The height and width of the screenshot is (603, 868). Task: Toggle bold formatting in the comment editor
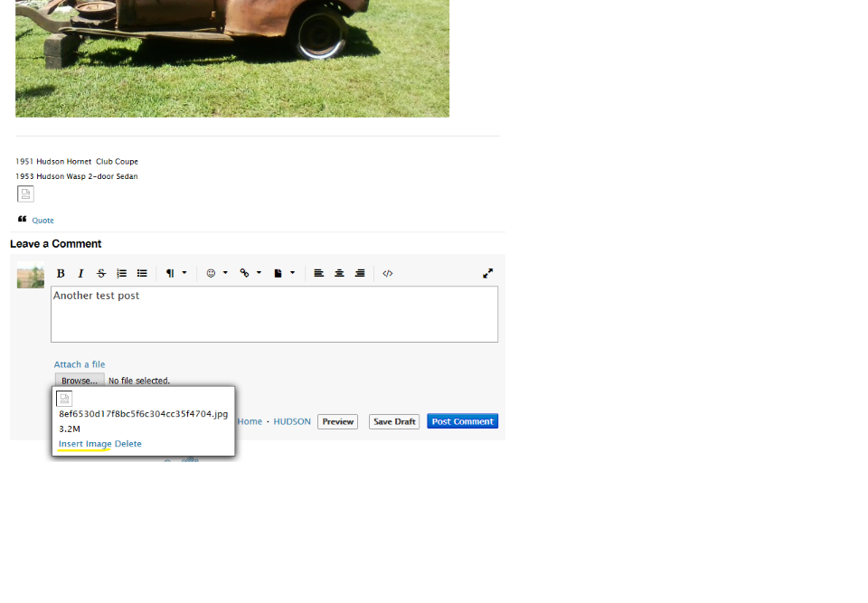point(61,273)
